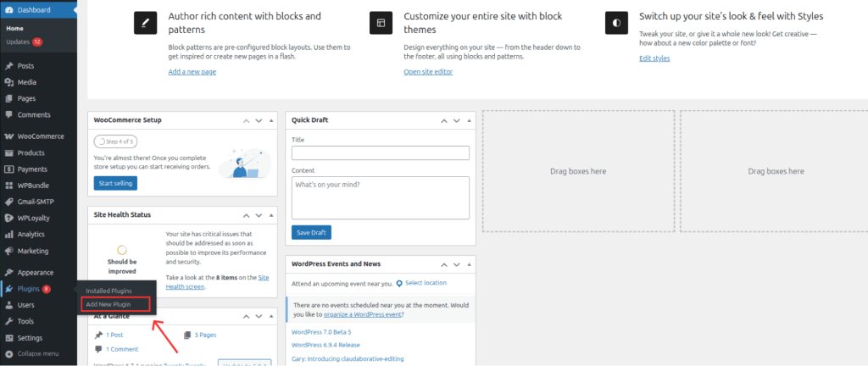Click the Step 4 of 5 progress indicator
Viewport: 868px width, 366px height.
click(115, 141)
